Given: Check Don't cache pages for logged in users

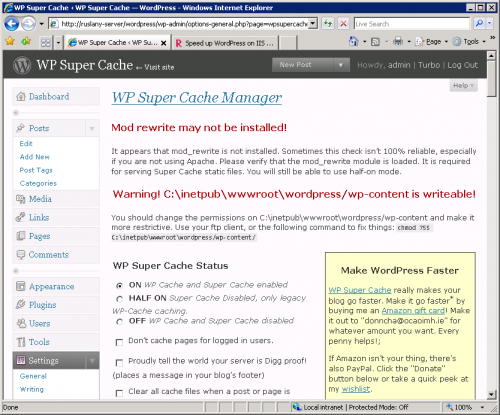Looking at the screenshot, I should pyautogui.click(x=119, y=342).
